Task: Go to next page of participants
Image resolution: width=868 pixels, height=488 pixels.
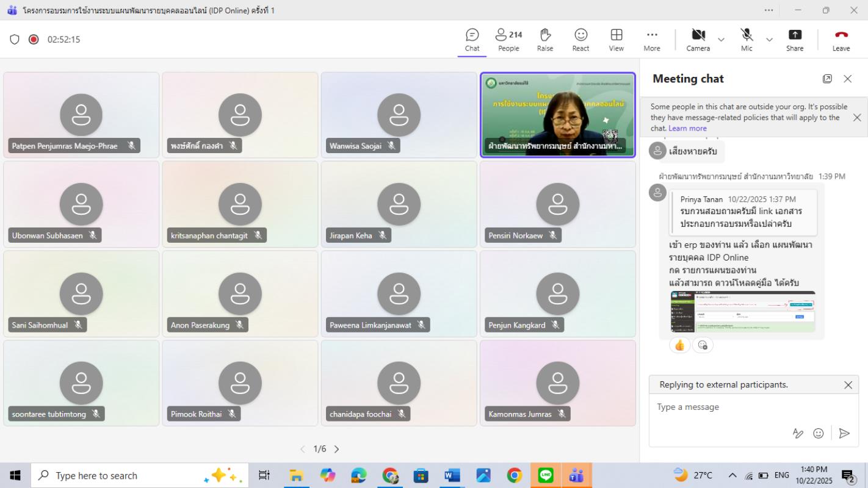Action: 336,449
